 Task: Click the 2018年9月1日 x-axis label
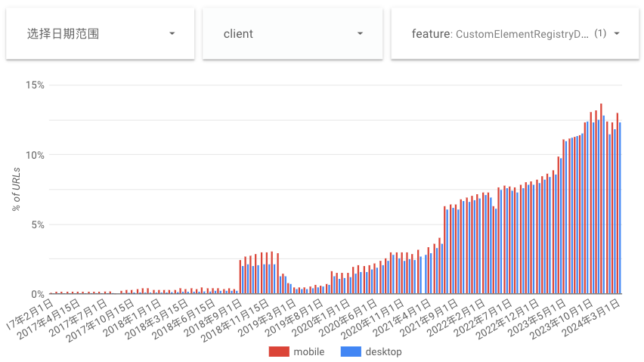[x=213, y=317]
